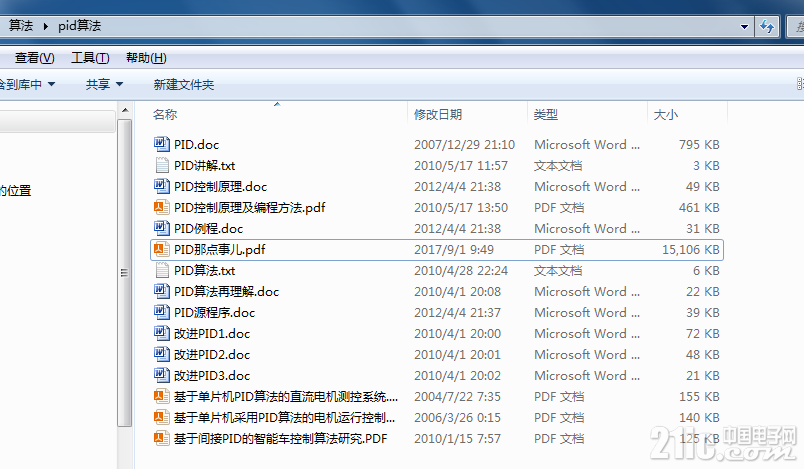Click the Word icon of 改进PID1.doc

162,333
